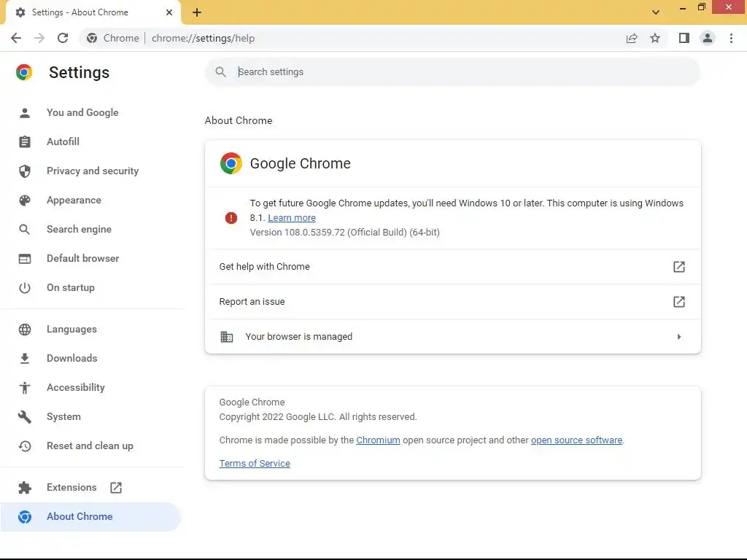747x560 pixels.
Task: Select Search engine in sidebar
Action: pos(79,229)
